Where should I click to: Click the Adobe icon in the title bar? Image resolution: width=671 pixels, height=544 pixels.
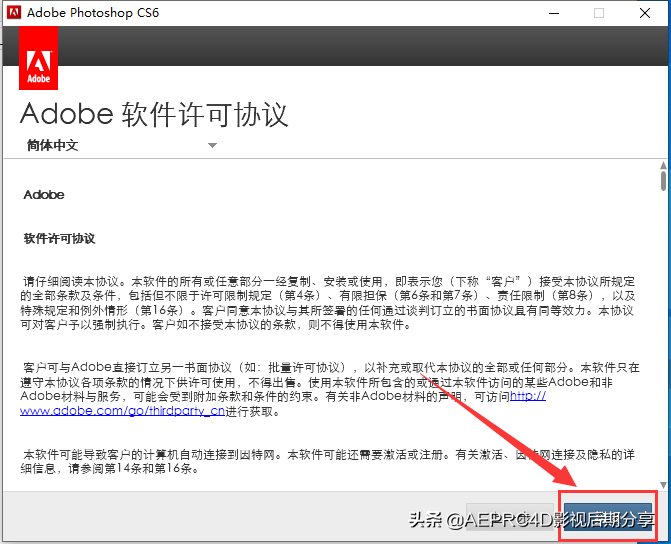[14, 12]
